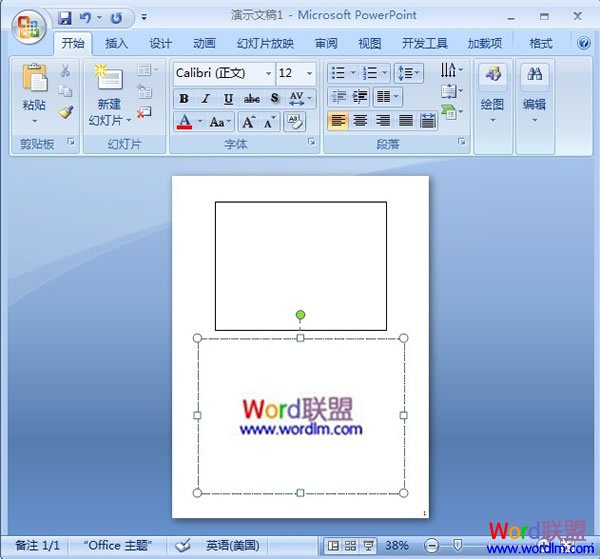Switch to the 插入 tab

point(116,44)
